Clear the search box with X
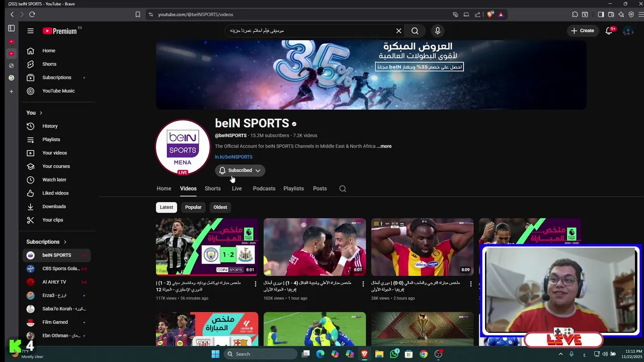The height and width of the screenshot is (362, 644). [x=398, y=31]
